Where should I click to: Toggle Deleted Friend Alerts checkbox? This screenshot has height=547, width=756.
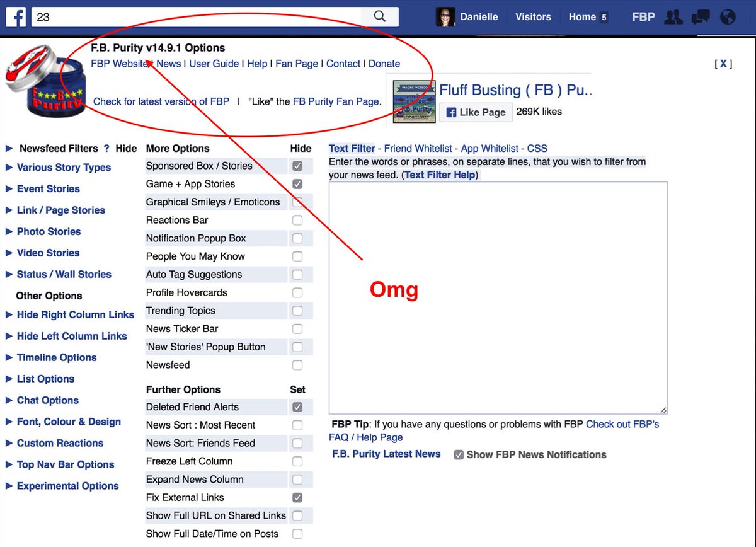[297, 407]
